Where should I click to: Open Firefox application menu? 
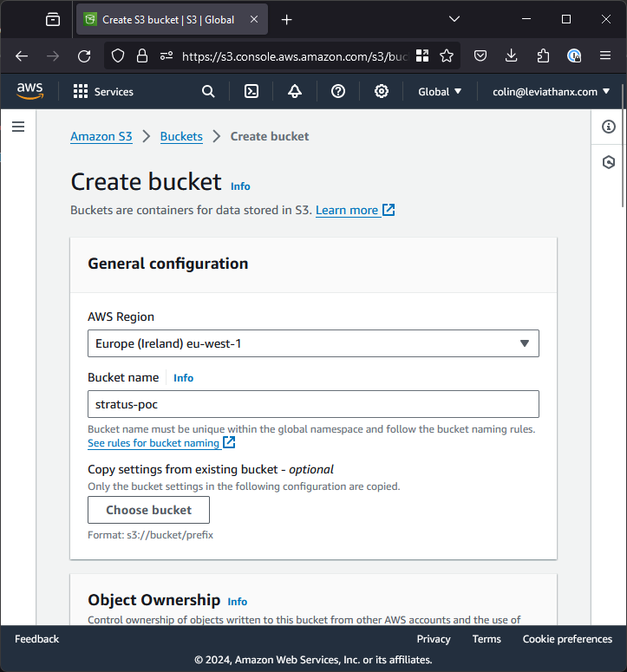coord(605,55)
